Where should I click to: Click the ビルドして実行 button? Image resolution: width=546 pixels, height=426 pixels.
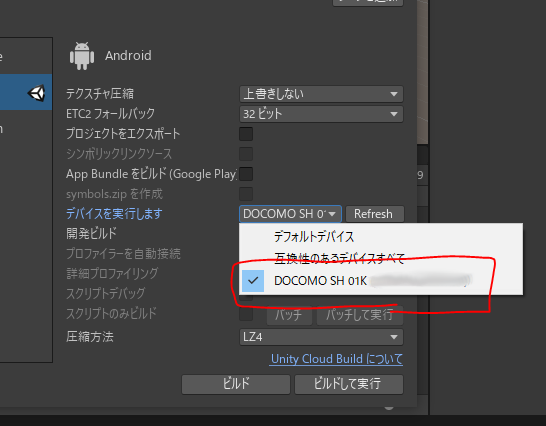[349, 384]
